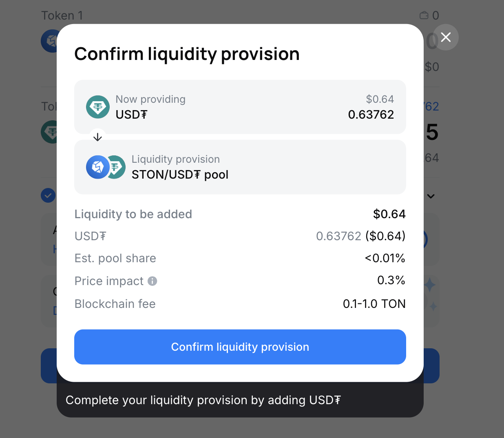Viewport: 504px width, 438px height.
Task: Click the USD₮ icon beside Now providing
Action: pos(98,107)
